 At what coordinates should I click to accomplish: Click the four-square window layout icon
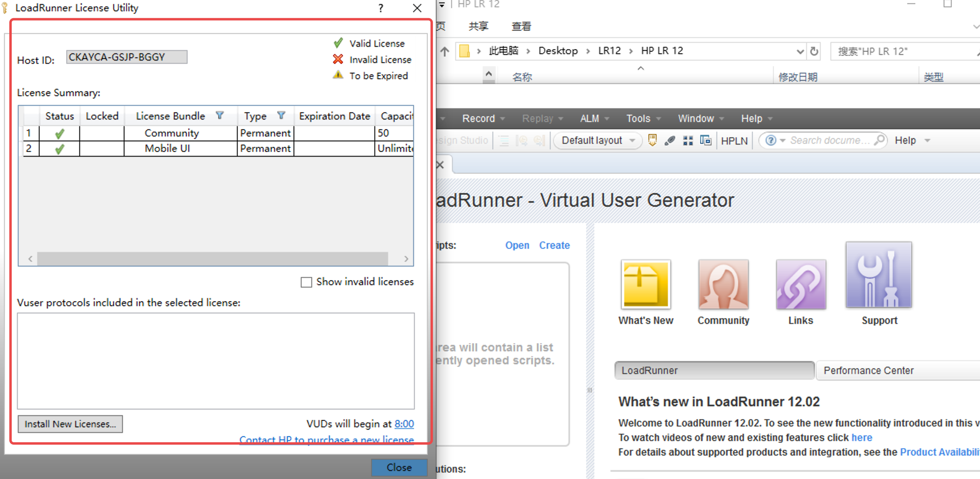[x=688, y=140]
